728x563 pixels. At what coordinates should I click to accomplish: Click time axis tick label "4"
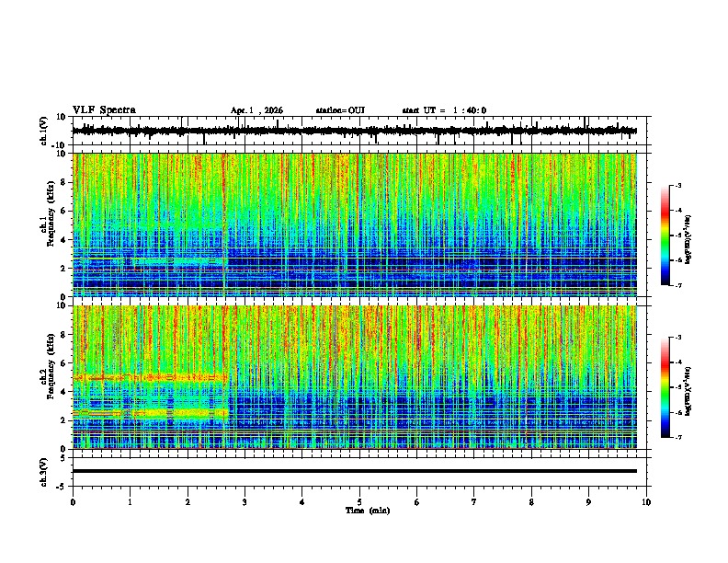[x=302, y=502]
